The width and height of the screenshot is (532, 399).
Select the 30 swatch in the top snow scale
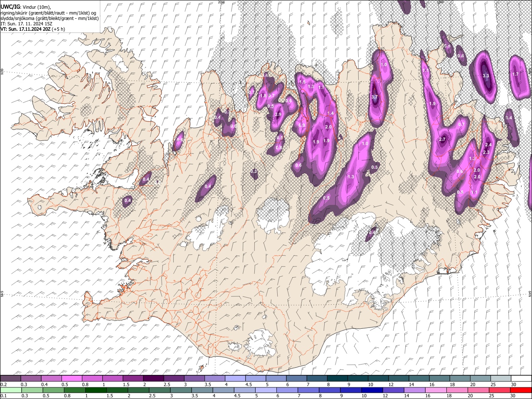(x=521, y=378)
